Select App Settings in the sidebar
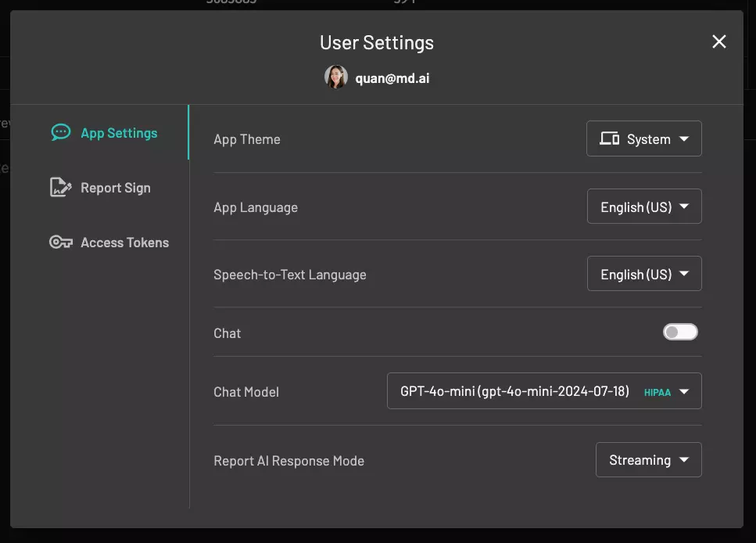The image size is (756, 543). [117, 132]
